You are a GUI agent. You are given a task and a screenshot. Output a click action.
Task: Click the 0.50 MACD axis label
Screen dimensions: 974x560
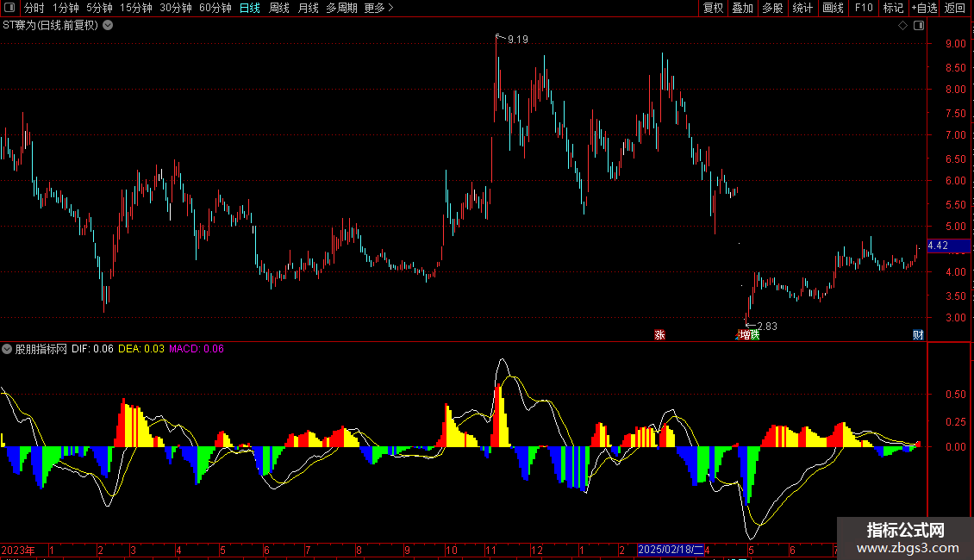pyautogui.click(x=955, y=395)
